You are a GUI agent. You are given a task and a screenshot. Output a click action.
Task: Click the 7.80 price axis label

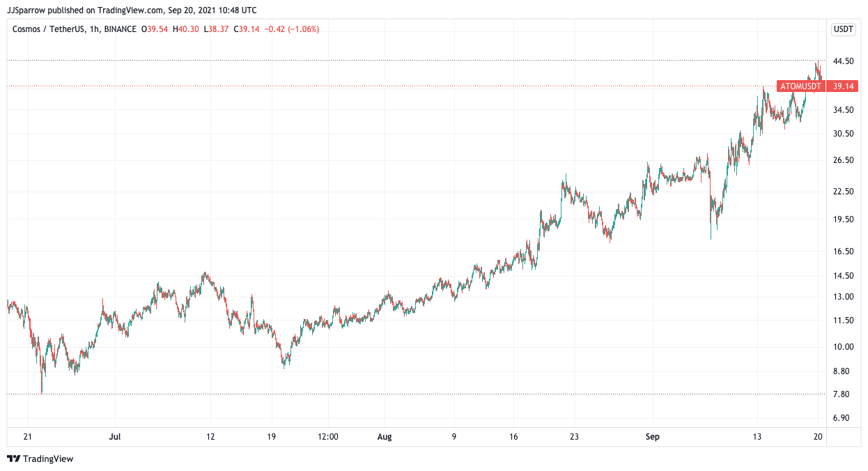tap(841, 394)
